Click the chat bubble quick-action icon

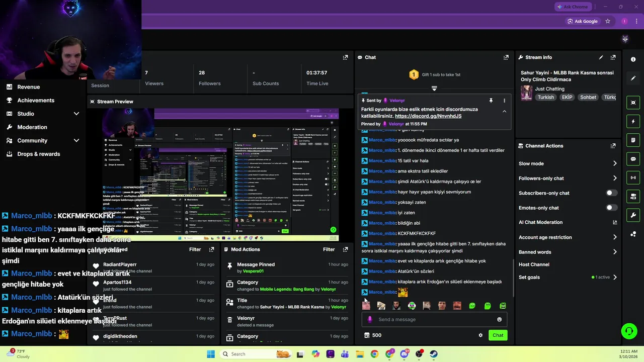pyautogui.click(x=633, y=159)
